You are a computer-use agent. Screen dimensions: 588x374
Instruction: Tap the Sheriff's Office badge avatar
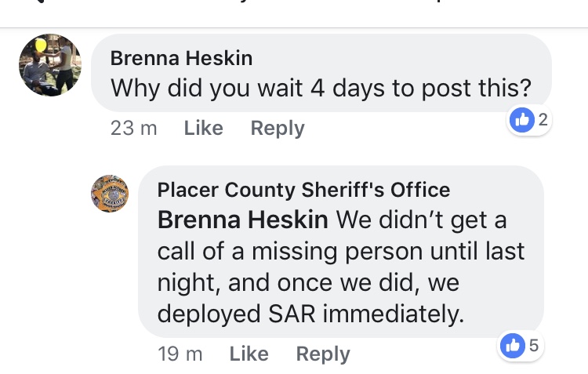(110, 193)
